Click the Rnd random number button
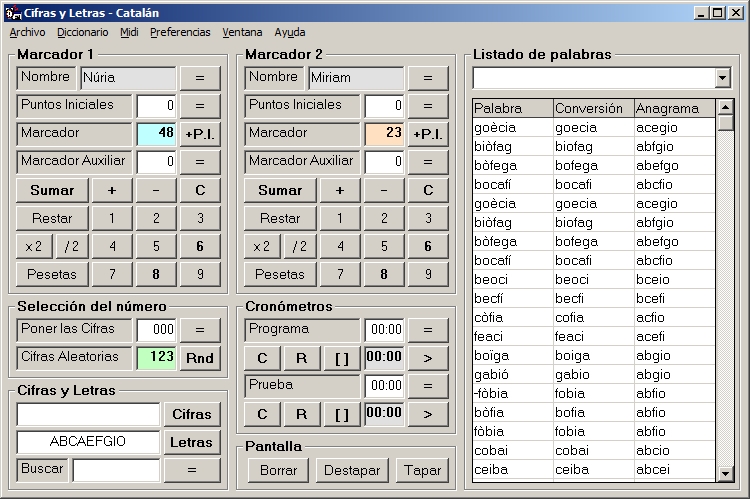Image resolution: width=750 pixels, height=499 pixels. click(x=200, y=358)
